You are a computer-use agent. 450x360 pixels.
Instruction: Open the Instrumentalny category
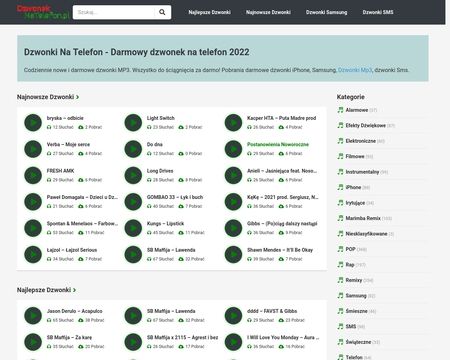pos(362,172)
